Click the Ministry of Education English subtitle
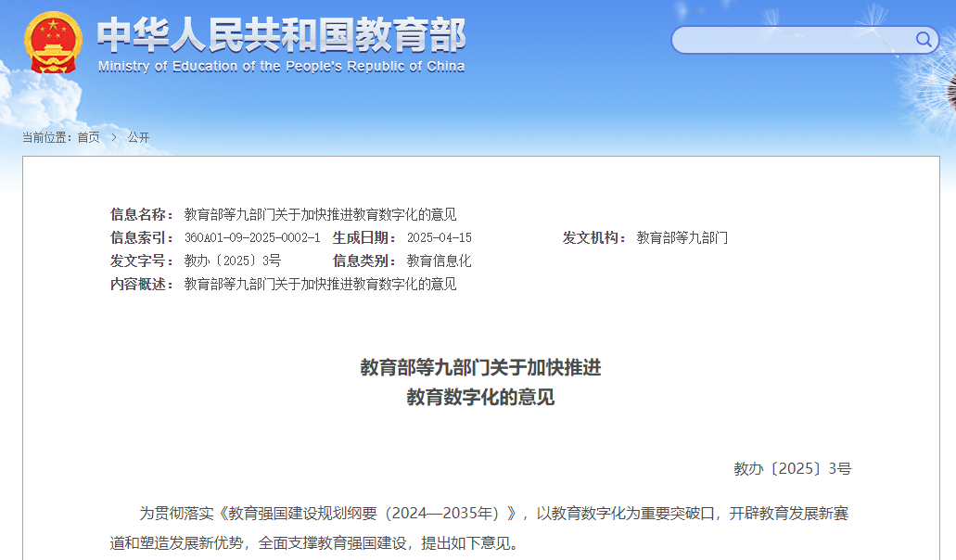This screenshot has width=956, height=560. point(282,67)
